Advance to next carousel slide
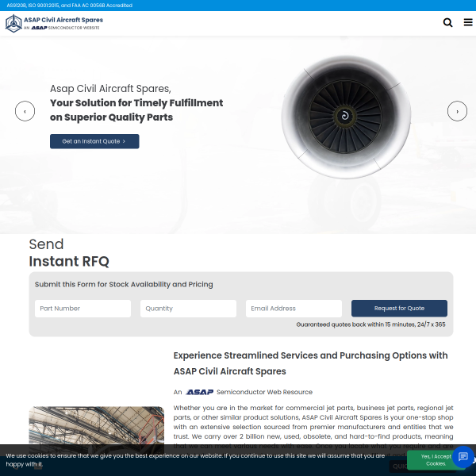The image size is (476, 476). 457,111
